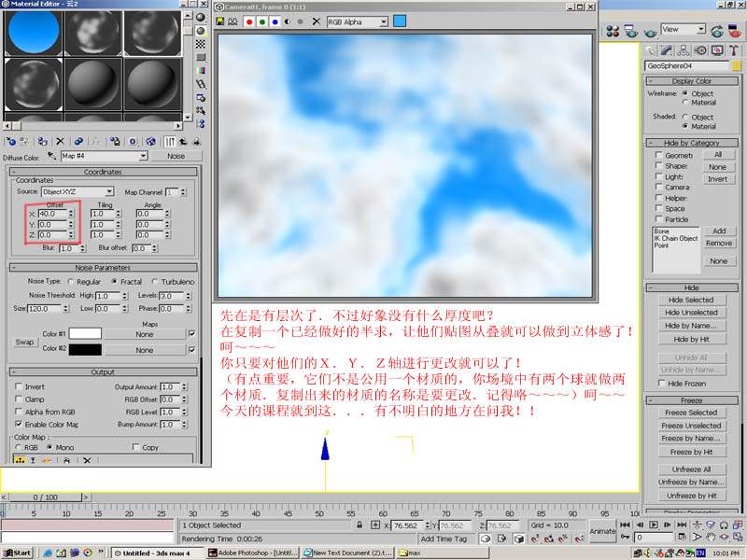
Task: Click Freeze Selected button
Action: [691, 413]
